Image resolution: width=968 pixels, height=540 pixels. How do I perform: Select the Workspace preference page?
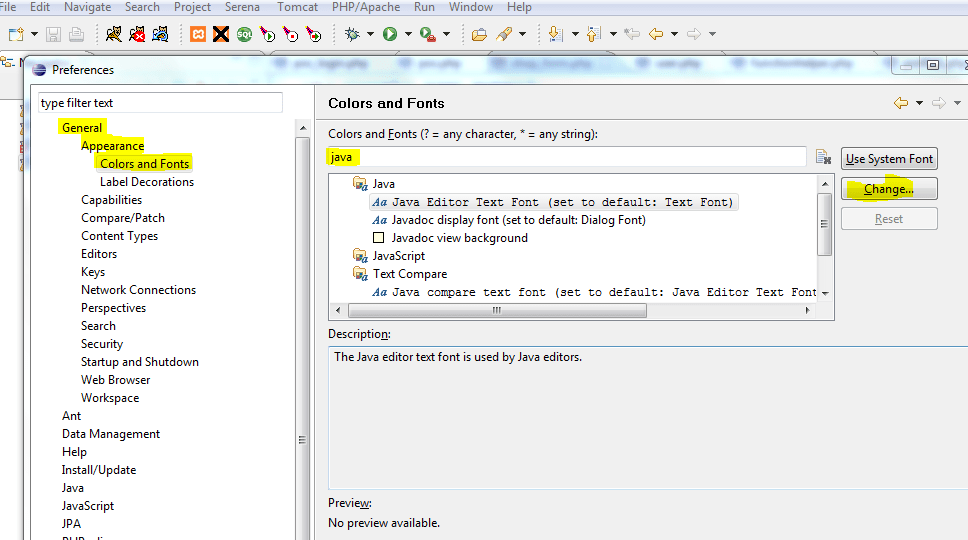click(x=110, y=398)
